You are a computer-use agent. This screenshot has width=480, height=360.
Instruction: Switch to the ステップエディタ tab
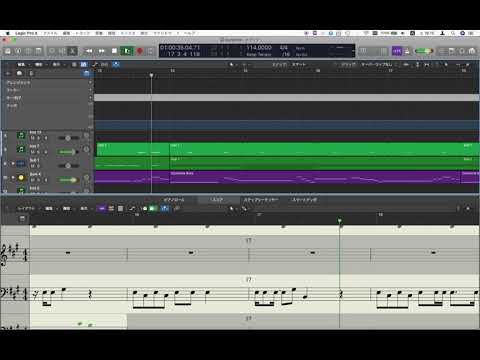pyautogui.click(x=261, y=200)
